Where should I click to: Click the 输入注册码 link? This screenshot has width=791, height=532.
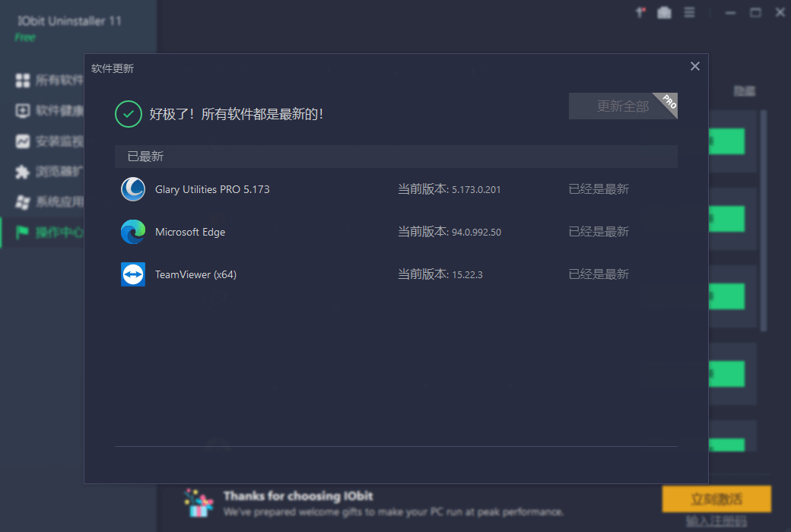click(x=716, y=521)
